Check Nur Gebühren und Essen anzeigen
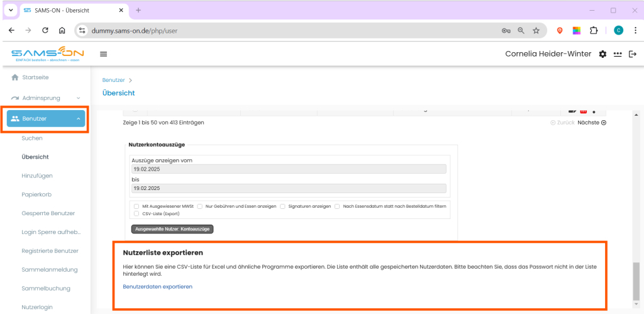 coord(199,206)
